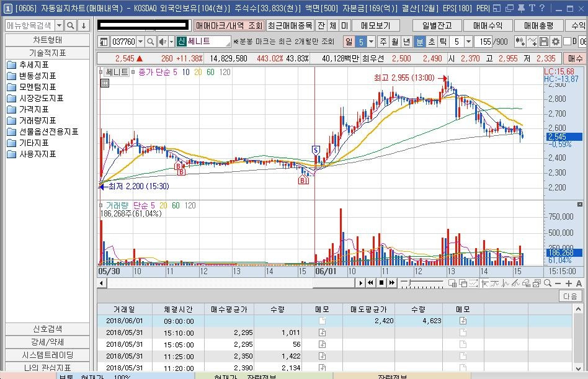The height and width of the screenshot is (379, 588).
Task: Toggle the 주 (weekly) period button
Action: [x=383, y=42]
